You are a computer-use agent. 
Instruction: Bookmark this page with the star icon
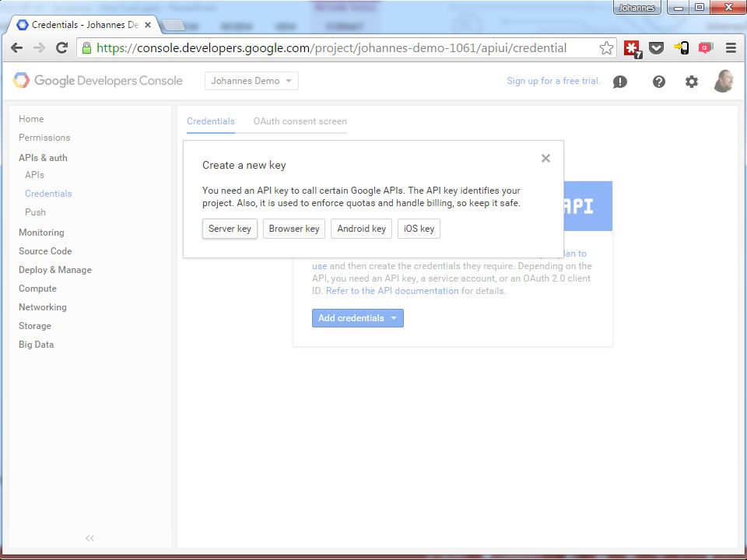pyautogui.click(x=606, y=47)
